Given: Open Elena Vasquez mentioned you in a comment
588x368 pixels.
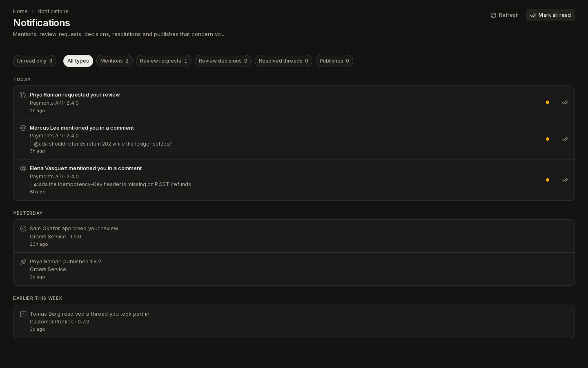Looking at the screenshot, I should point(294,180).
